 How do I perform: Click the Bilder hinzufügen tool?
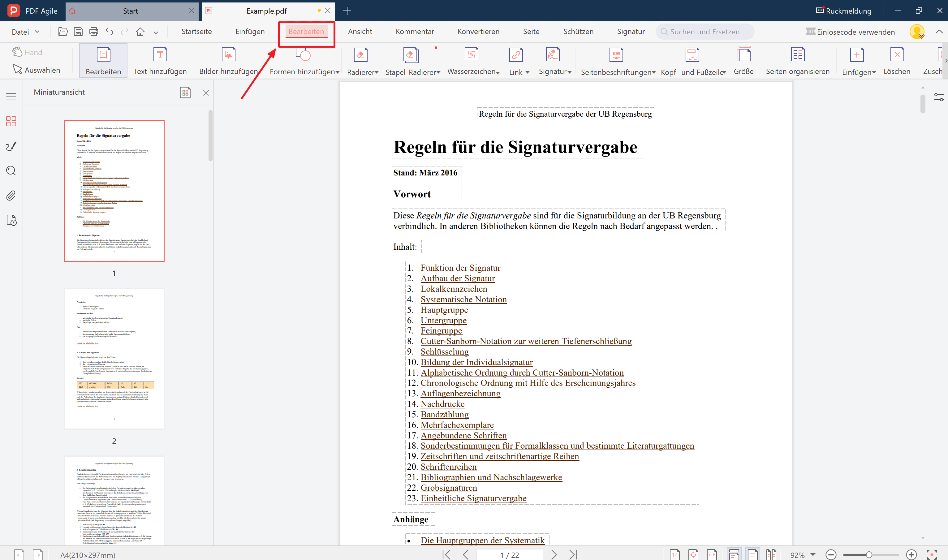click(x=229, y=61)
